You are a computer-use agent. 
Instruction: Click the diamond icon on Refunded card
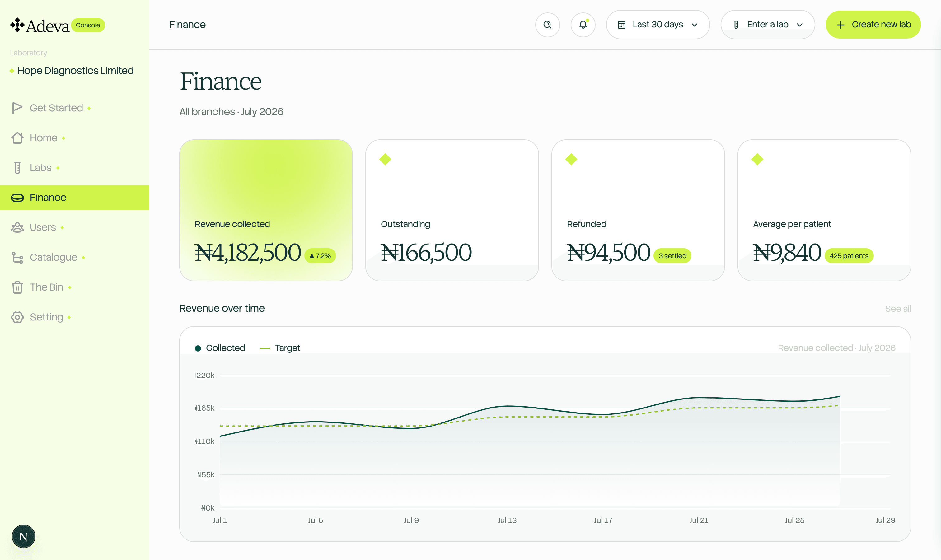click(571, 159)
